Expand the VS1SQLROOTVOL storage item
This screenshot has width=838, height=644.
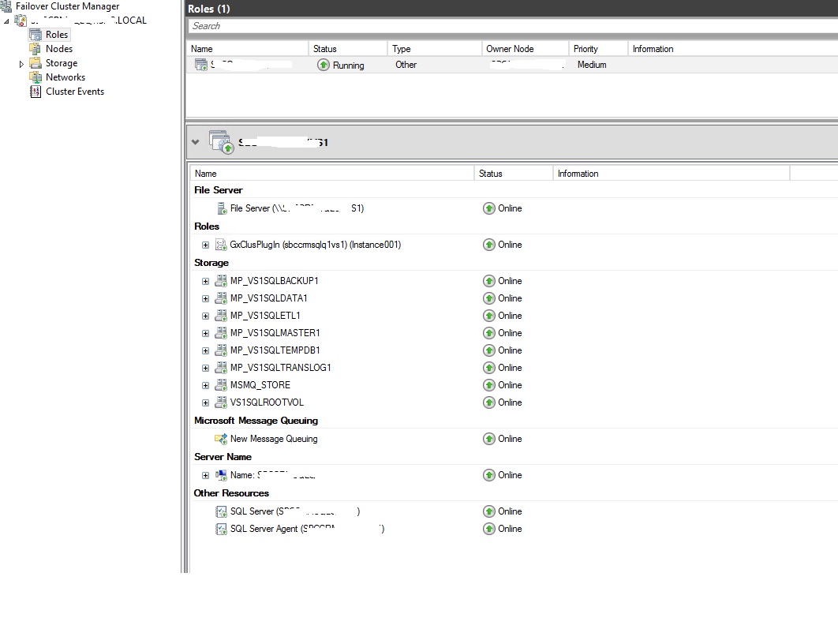tap(205, 402)
